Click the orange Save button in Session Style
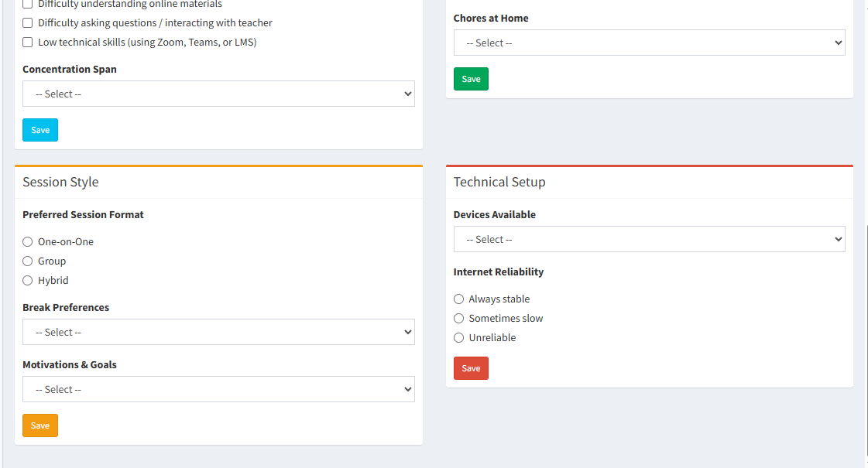This screenshot has height=468, width=868. (40, 425)
